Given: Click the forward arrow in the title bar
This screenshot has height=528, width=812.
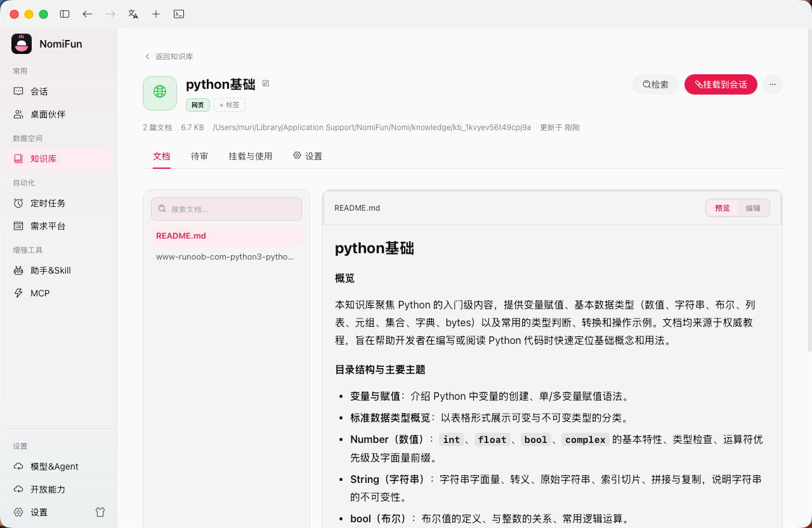Looking at the screenshot, I should click(x=110, y=14).
